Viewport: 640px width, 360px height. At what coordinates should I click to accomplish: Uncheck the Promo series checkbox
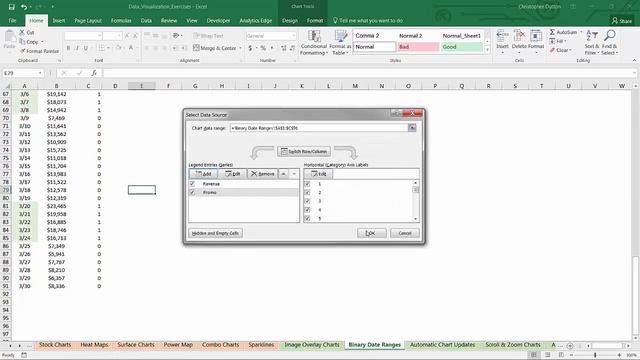(x=192, y=192)
